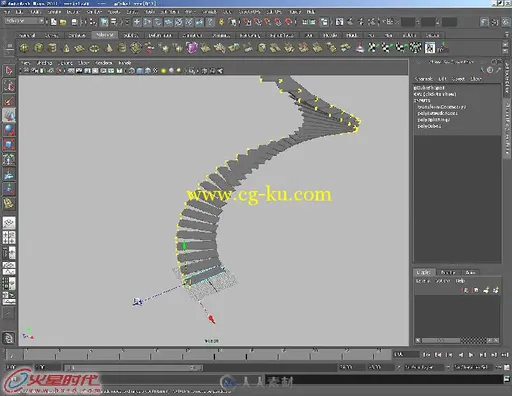Select polyExtrudeFace1 input node
The height and width of the screenshot is (396, 512).
click(x=437, y=113)
